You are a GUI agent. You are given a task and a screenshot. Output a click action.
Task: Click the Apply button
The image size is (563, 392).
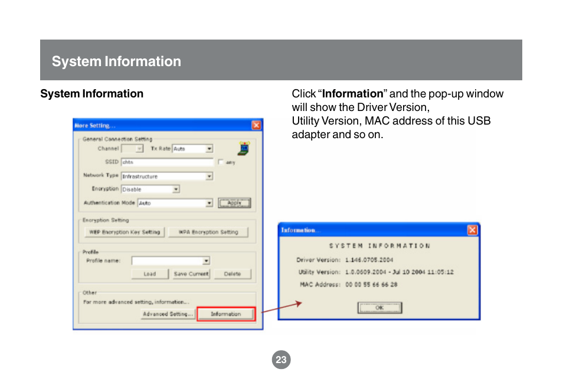point(234,203)
